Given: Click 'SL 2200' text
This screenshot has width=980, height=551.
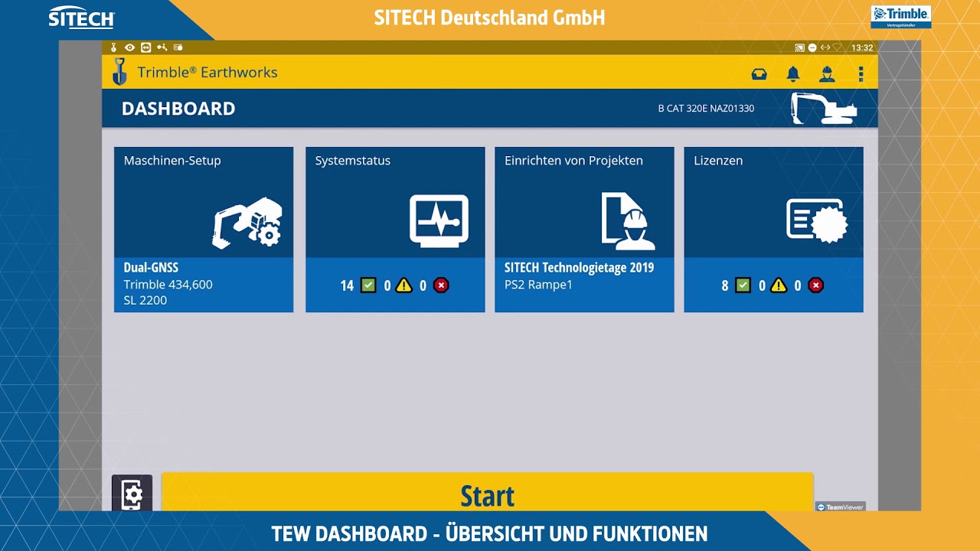Looking at the screenshot, I should click(x=145, y=301).
